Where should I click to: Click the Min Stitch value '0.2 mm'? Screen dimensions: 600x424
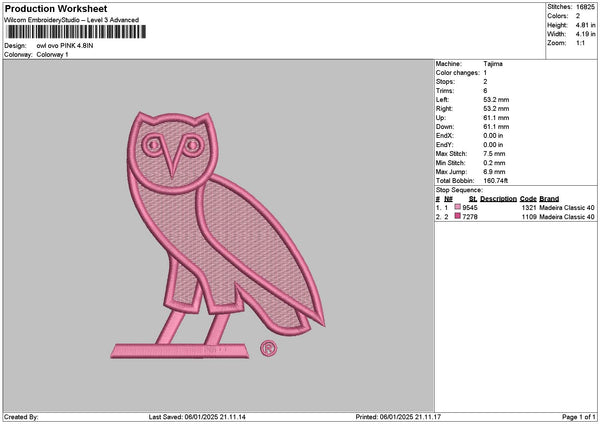(494, 163)
